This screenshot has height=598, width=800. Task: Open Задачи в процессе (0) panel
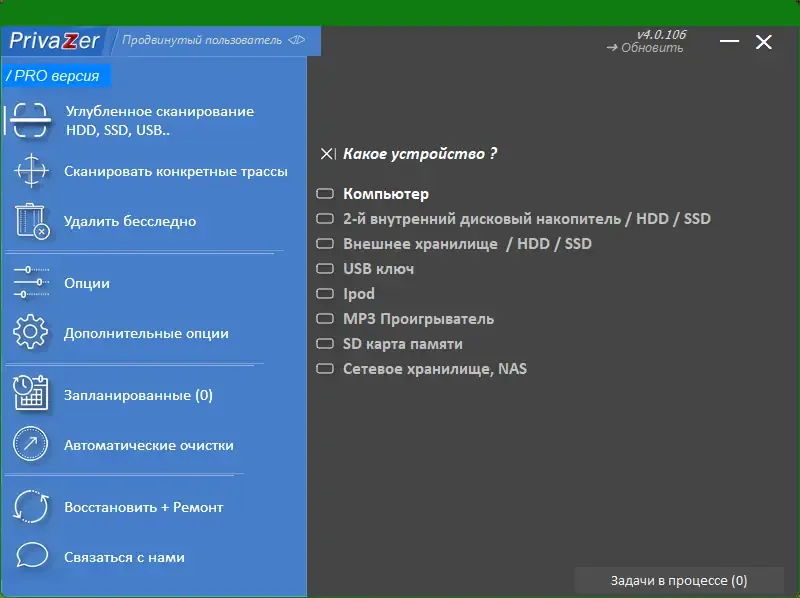[679, 580]
